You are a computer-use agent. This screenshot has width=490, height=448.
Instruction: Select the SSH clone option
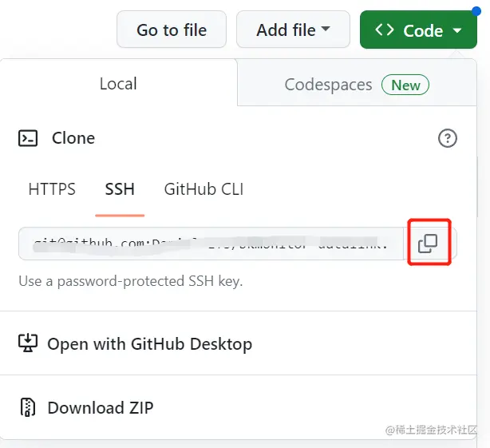pos(120,189)
